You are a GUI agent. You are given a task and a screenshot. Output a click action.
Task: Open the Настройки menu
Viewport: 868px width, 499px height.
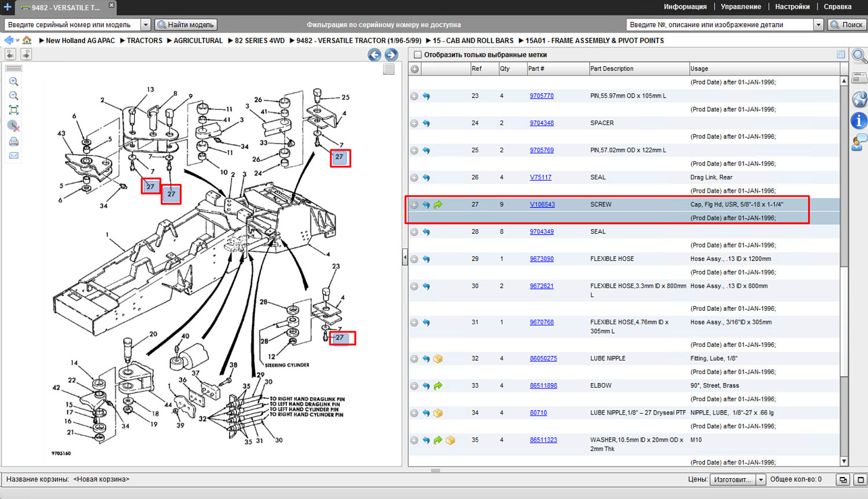point(792,7)
